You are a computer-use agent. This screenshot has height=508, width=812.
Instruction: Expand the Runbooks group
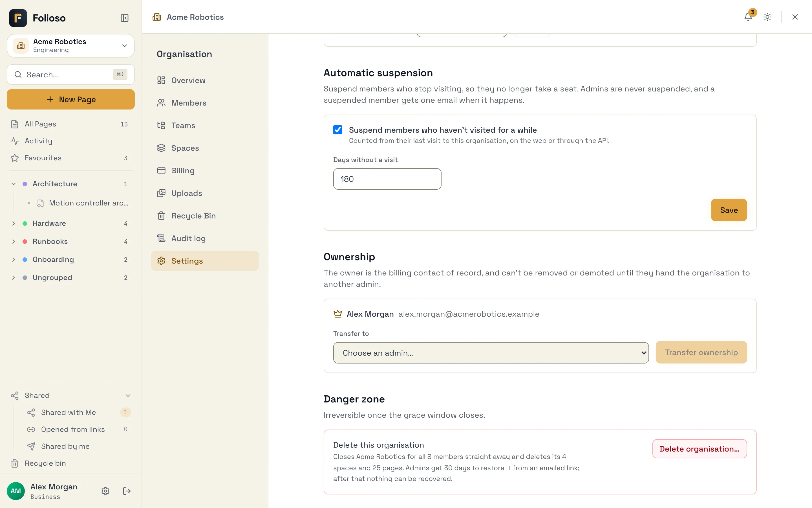click(x=14, y=242)
